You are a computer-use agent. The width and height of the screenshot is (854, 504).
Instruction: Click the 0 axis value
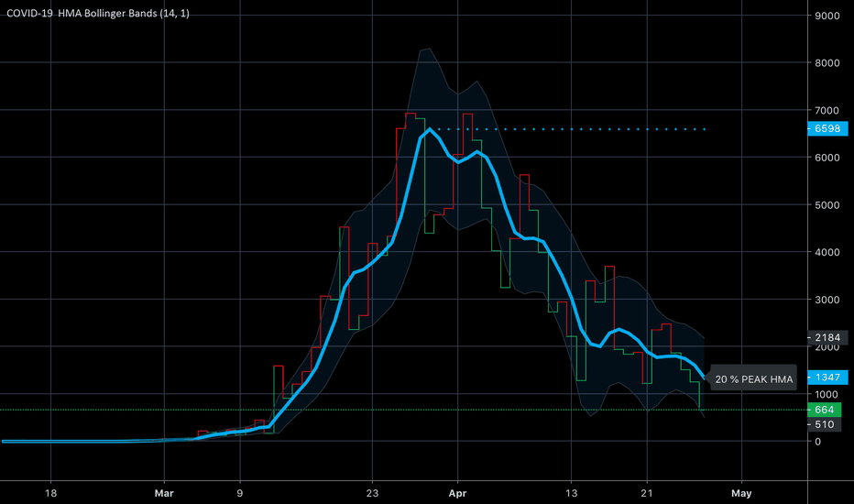pyautogui.click(x=817, y=442)
